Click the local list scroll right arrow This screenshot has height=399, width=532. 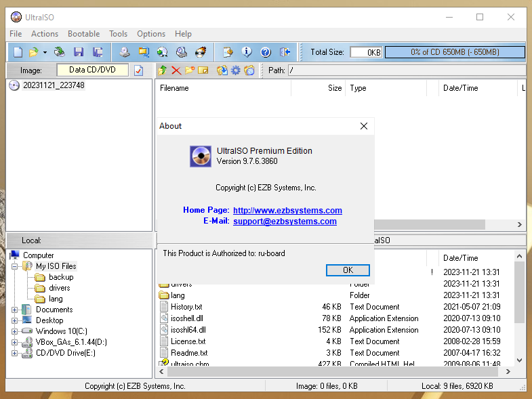tap(508, 371)
